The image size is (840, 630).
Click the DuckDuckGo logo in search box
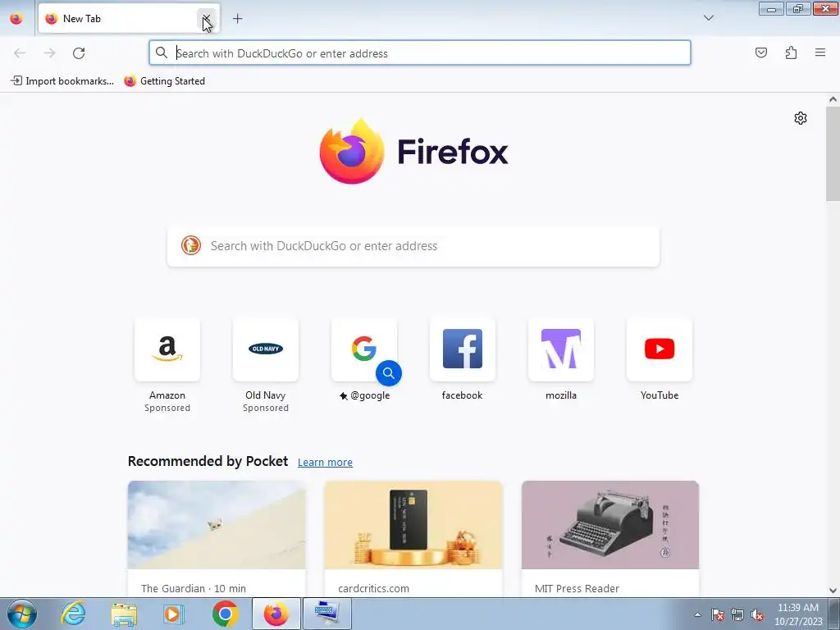pyautogui.click(x=190, y=245)
